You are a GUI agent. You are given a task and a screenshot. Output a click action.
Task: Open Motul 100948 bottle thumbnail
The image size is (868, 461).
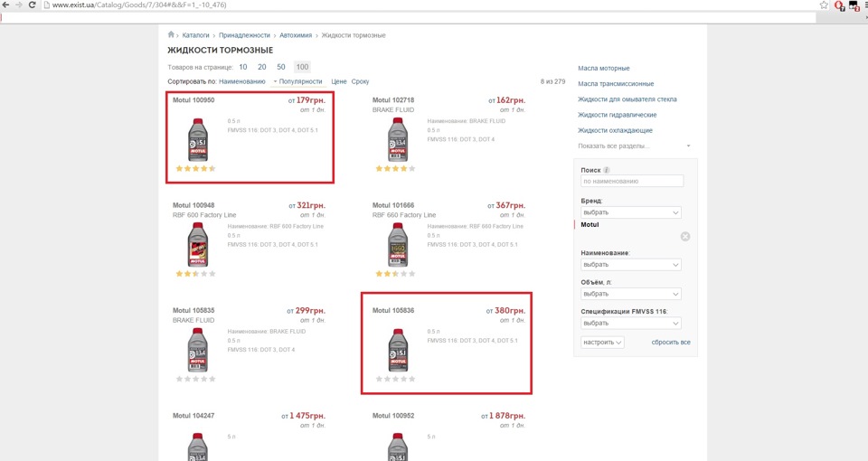tap(198, 245)
